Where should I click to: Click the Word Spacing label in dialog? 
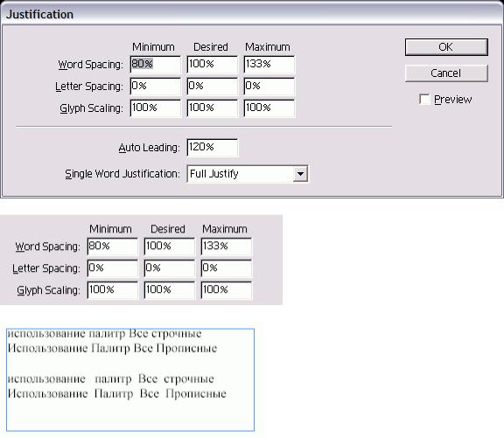[91, 65]
